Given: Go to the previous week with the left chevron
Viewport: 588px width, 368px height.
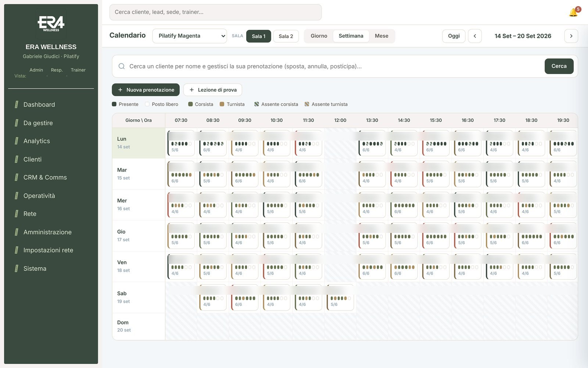Looking at the screenshot, I should (475, 36).
